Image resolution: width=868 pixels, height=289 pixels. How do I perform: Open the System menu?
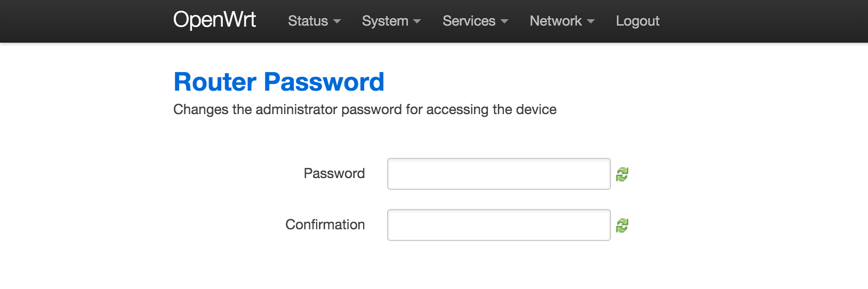pos(391,21)
